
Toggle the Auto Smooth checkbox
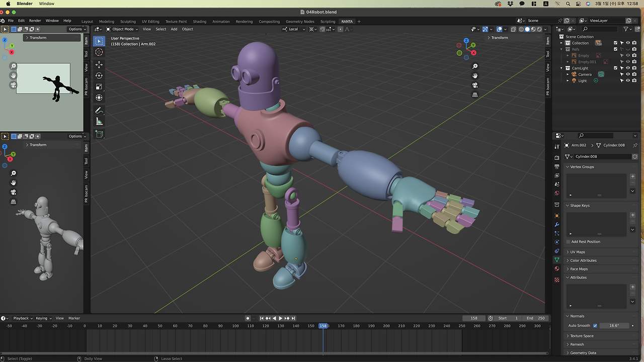tap(595, 326)
